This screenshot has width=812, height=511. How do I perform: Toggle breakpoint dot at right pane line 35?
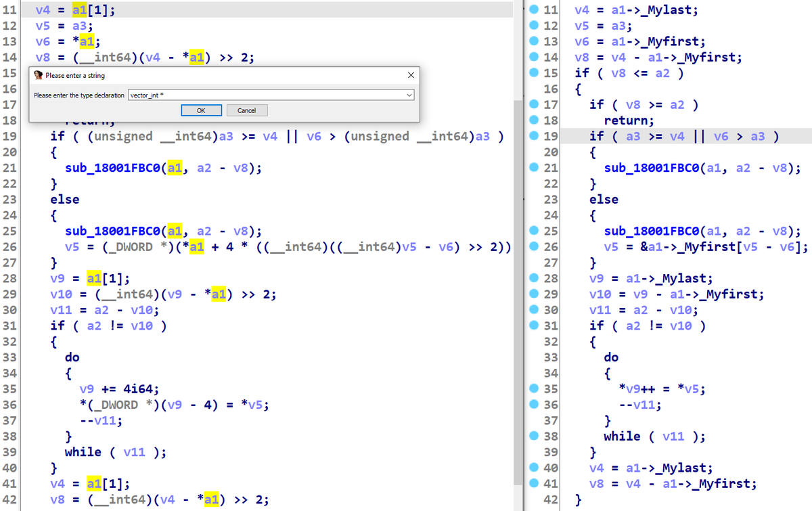pyautogui.click(x=535, y=388)
